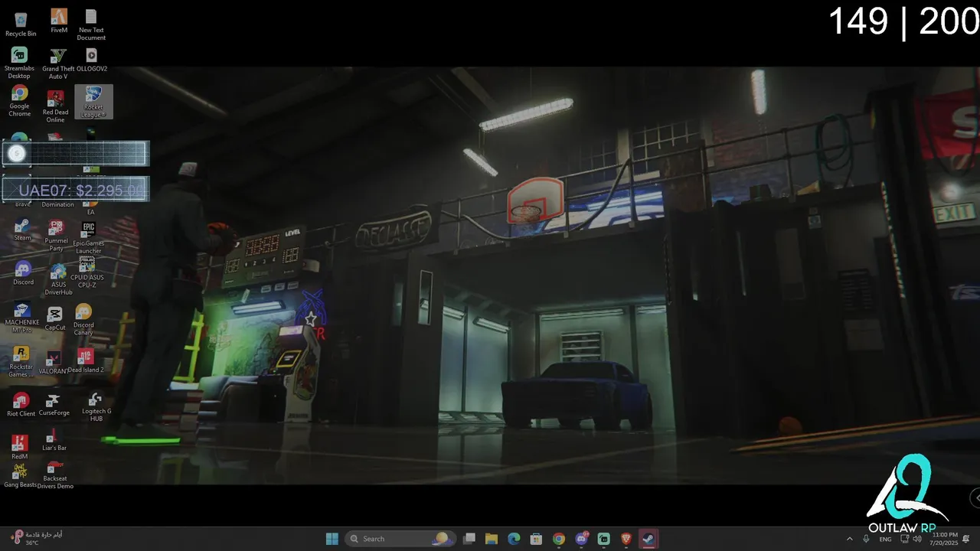Viewport: 980px width, 551px height.
Task: Open network settings tray icon
Action: [x=904, y=539]
